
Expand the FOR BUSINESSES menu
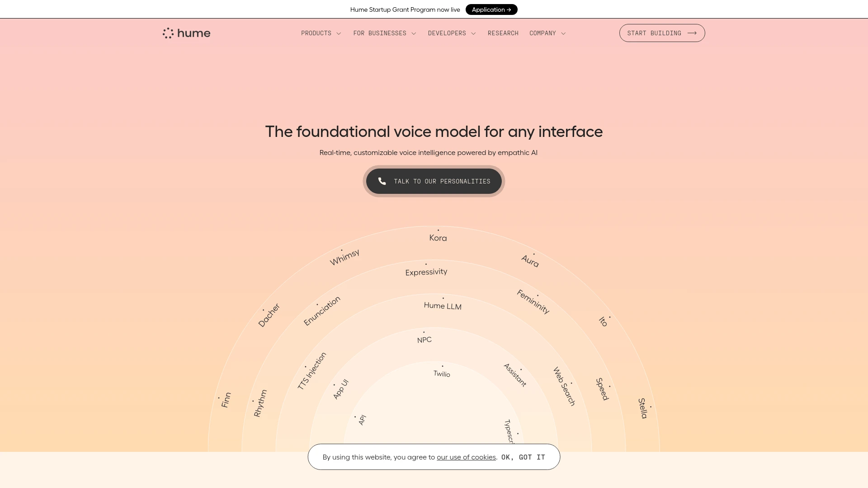coord(384,33)
